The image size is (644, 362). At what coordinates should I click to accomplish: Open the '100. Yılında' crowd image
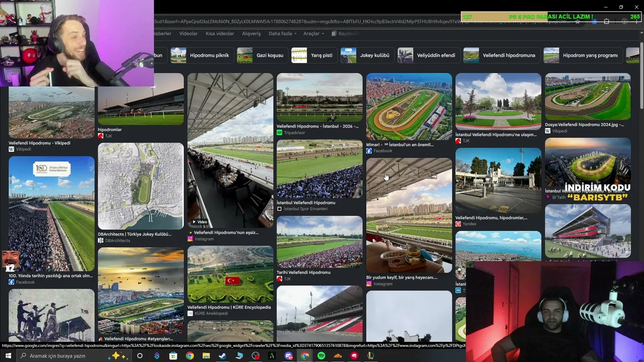coord(51,214)
